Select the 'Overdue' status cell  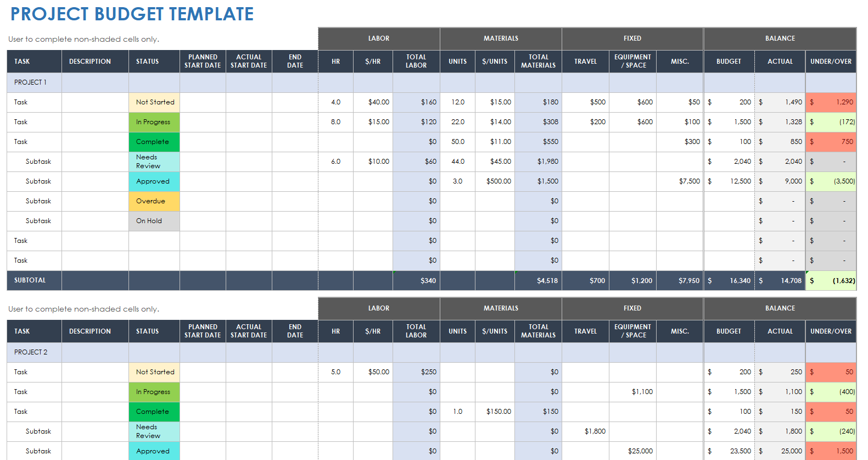pyautogui.click(x=154, y=201)
